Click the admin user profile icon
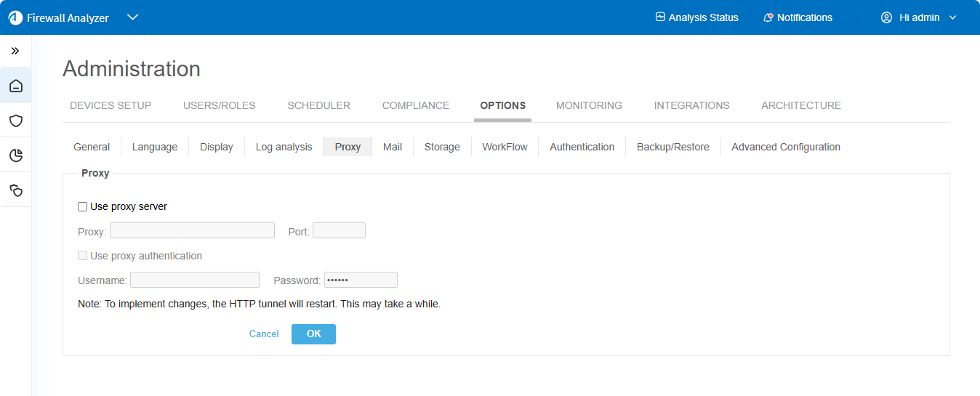 click(886, 17)
